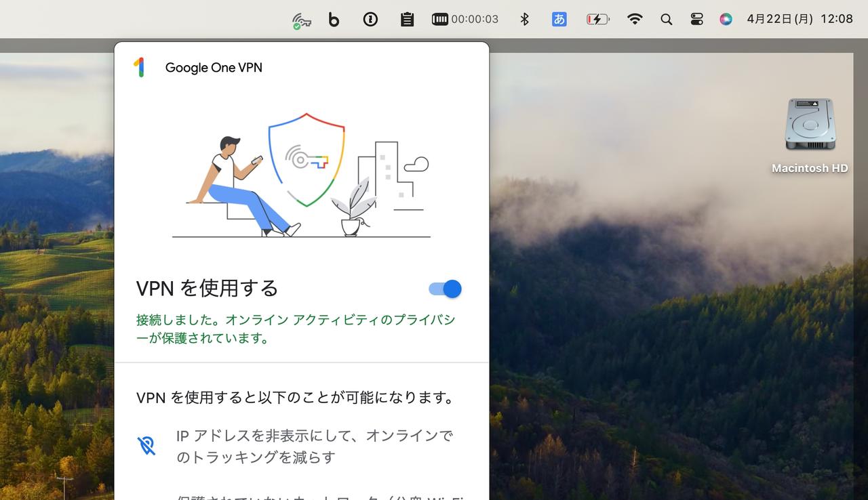Click the Google One VPN key menu bar icon
This screenshot has width=868, height=500.
(301, 20)
